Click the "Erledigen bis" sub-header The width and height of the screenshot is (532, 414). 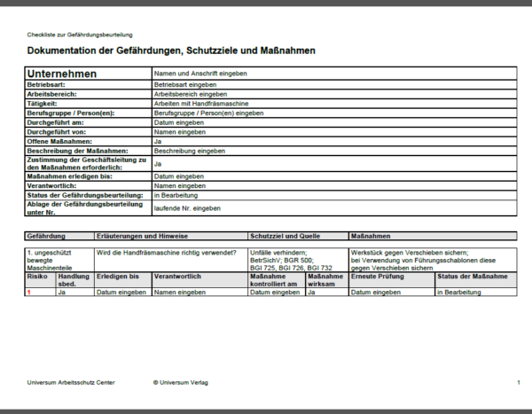(x=123, y=280)
